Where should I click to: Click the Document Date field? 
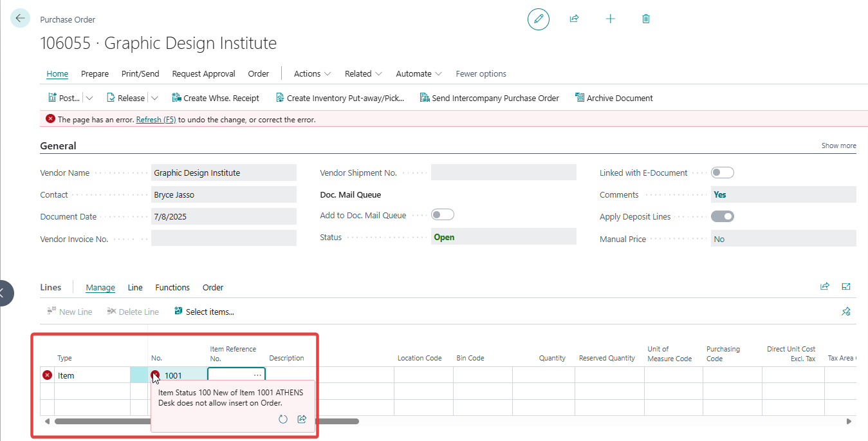pyautogui.click(x=224, y=216)
